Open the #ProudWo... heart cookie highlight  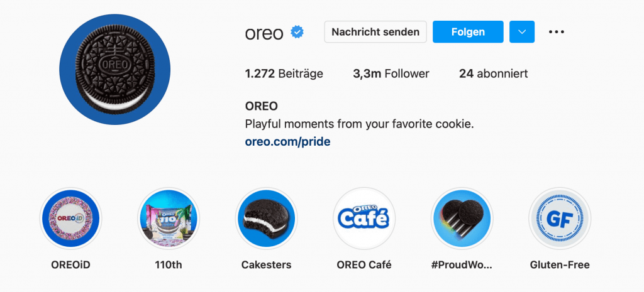coord(462,219)
